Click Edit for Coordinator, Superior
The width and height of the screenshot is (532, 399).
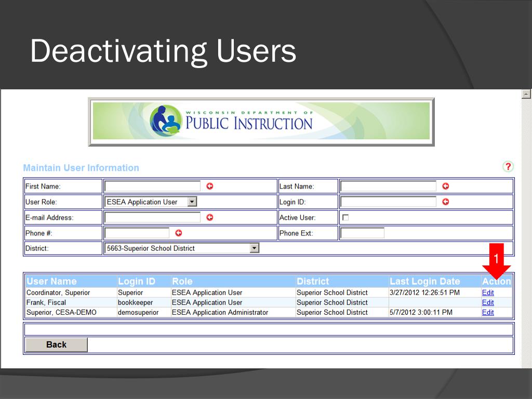[x=488, y=292]
